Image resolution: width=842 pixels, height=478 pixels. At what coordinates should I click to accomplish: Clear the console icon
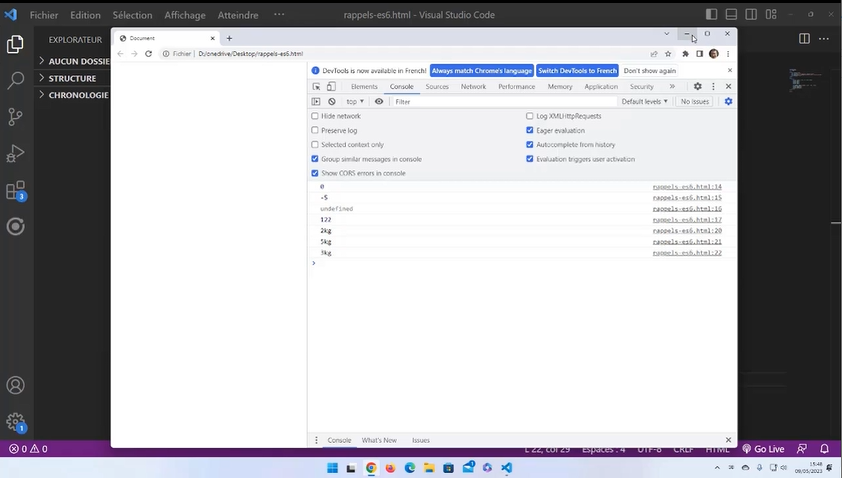point(332,102)
